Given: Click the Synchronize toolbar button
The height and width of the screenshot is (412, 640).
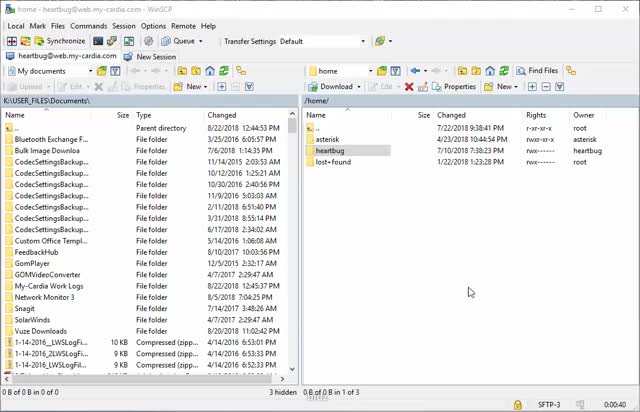Looking at the screenshot, I should [60, 41].
